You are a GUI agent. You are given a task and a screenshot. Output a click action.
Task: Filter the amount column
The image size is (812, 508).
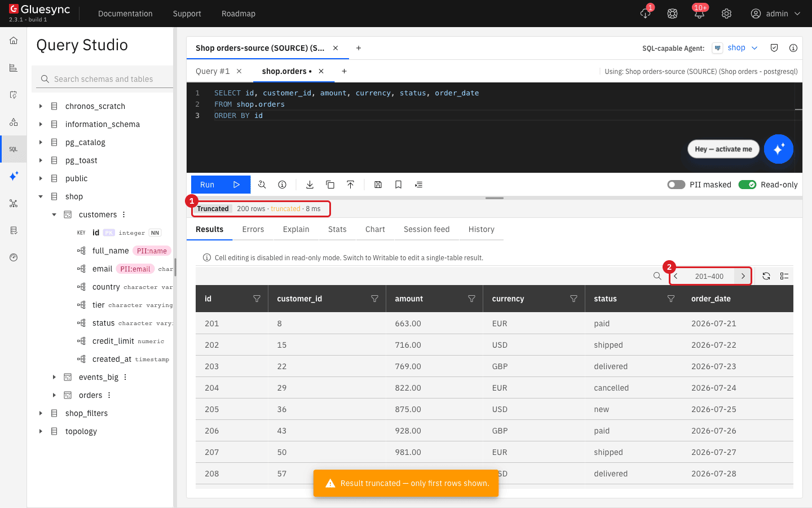(x=471, y=299)
